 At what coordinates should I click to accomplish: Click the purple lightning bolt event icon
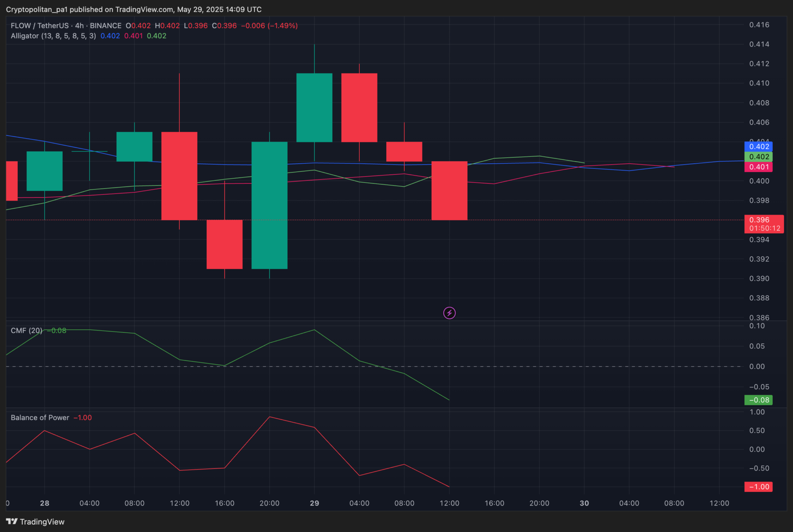point(449,313)
